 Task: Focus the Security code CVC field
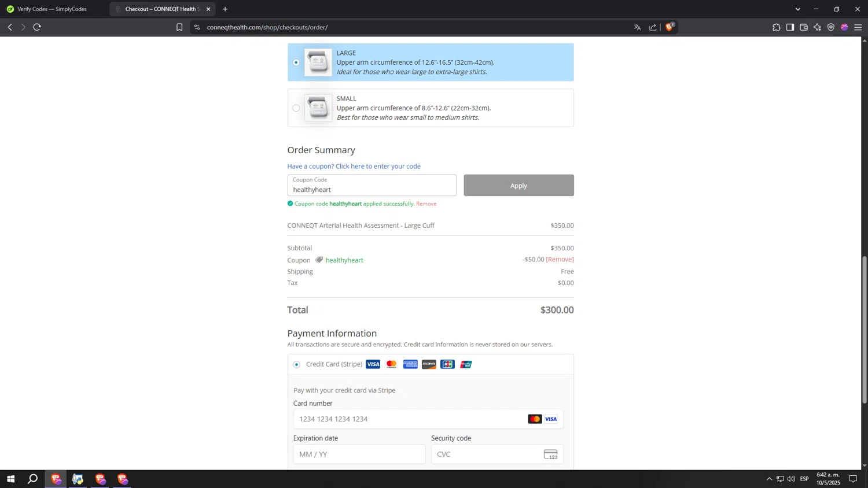497,454
